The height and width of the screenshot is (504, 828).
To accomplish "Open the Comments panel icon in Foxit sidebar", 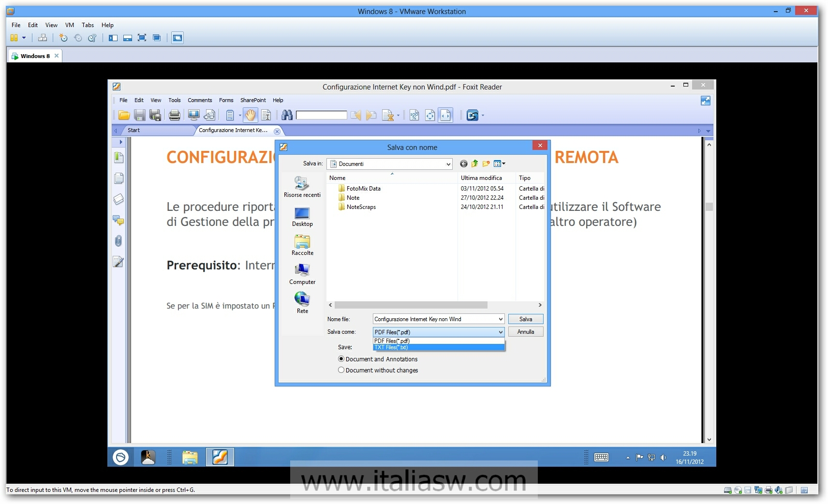I will [118, 220].
